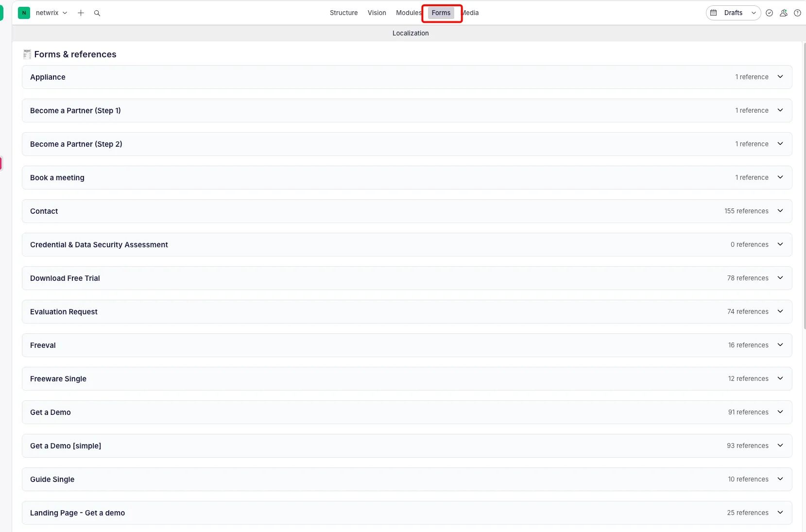Viewport: 806px width, 532px height.
Task: Click the page vertical scrollbar
Action: tap(805, 186)
